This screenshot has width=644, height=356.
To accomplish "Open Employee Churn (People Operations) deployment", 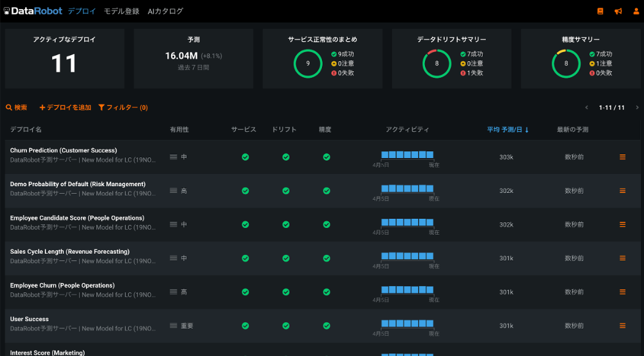I will pos(63,286).
